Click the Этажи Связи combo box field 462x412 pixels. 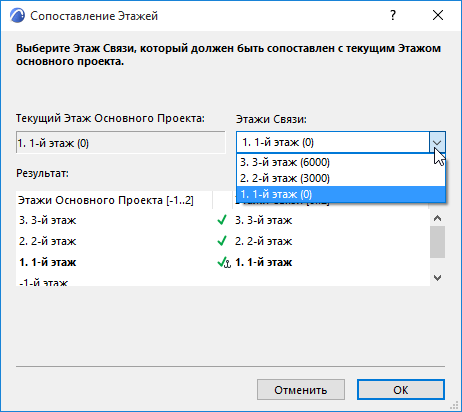[x=333, y=143]
